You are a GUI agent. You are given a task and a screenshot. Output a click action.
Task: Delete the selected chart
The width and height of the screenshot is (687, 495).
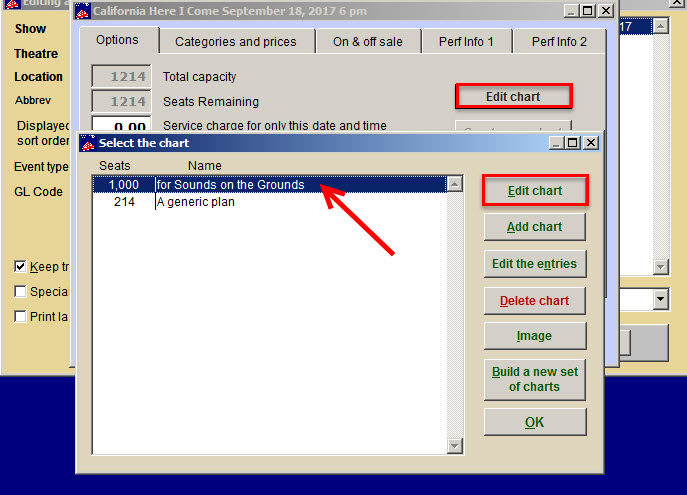pyautogui.click(x=535, y=301)
